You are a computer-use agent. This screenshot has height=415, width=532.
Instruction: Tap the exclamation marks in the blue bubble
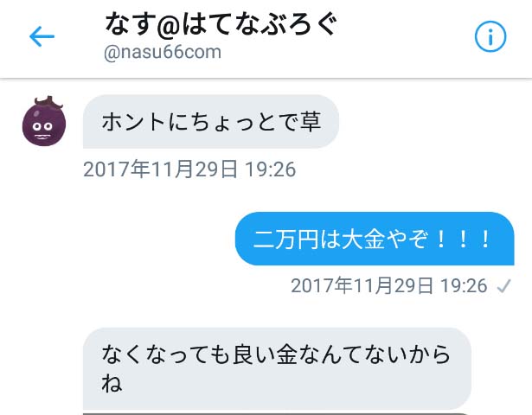pos(463,239)
